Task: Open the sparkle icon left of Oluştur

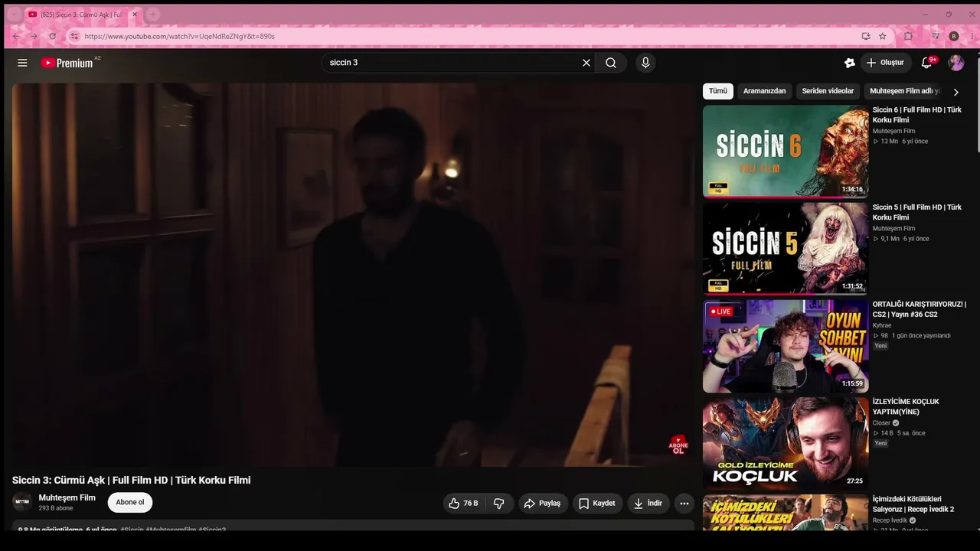Action: pos(849,63)
